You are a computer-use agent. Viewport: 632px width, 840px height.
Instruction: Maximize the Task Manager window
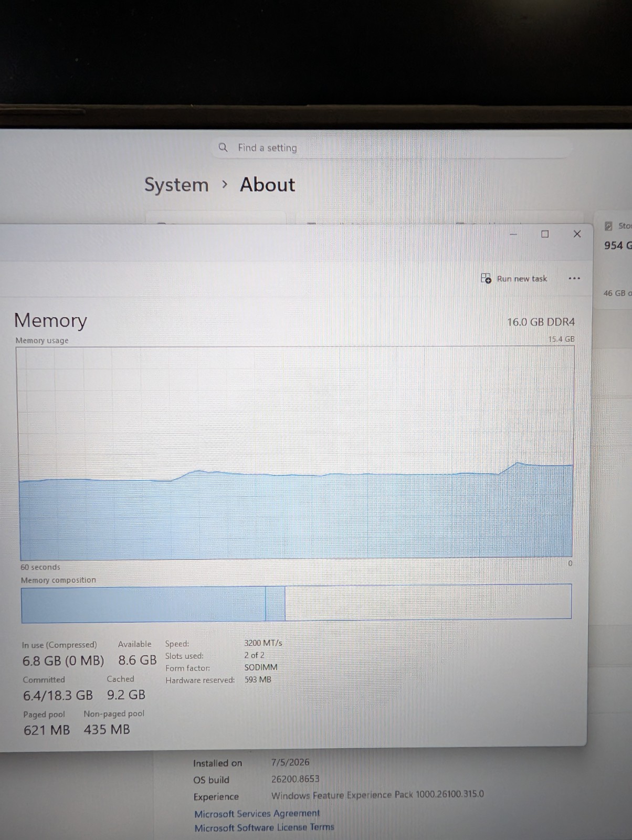coord(545,234)
